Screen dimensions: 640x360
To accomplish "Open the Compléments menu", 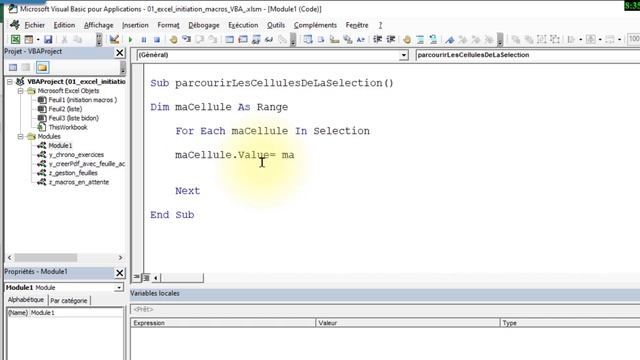I will [315, 25].
